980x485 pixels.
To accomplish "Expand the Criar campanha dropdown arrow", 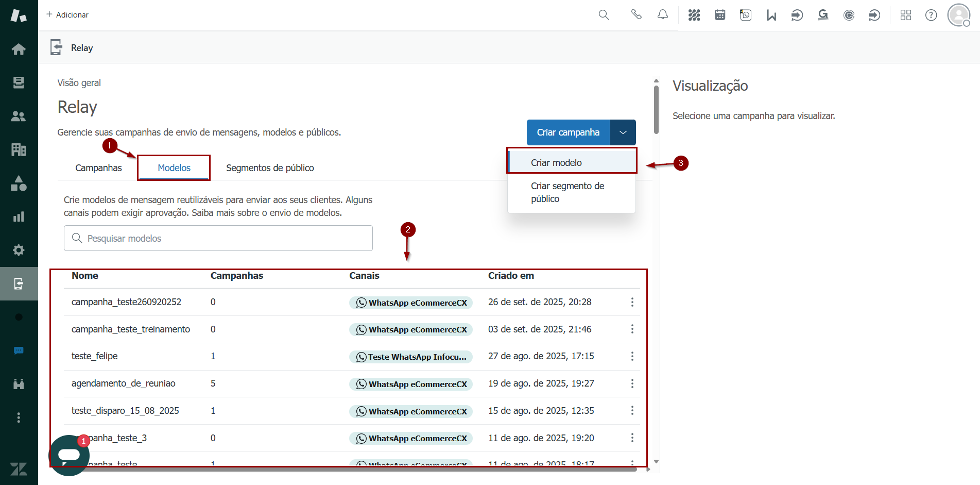I will pos(623,132).
